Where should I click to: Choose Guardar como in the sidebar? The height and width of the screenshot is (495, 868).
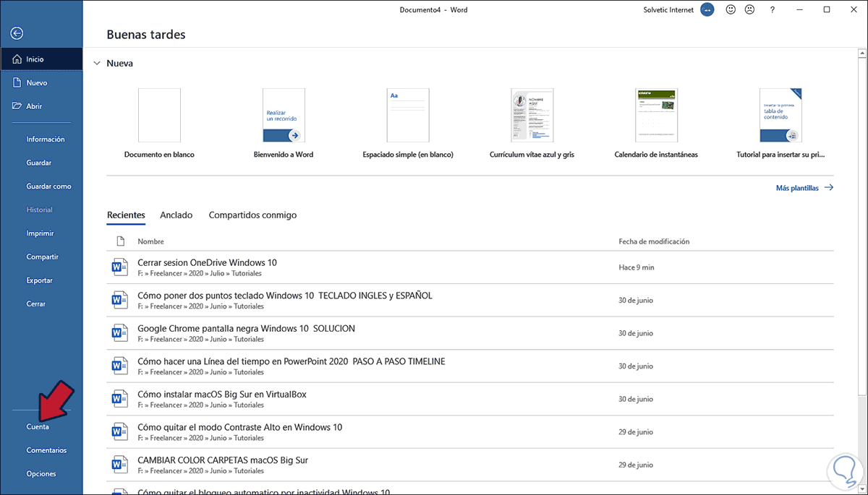[49, 186]
